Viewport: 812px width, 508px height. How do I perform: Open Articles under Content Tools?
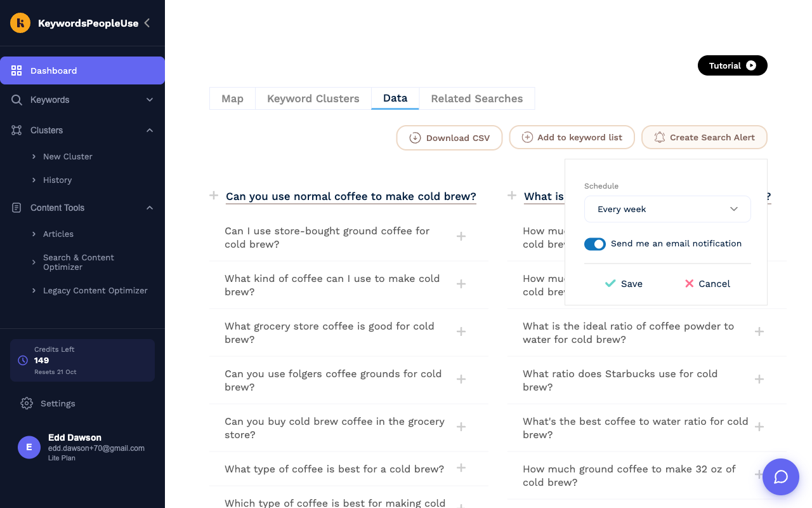click(x=58, y=234)
